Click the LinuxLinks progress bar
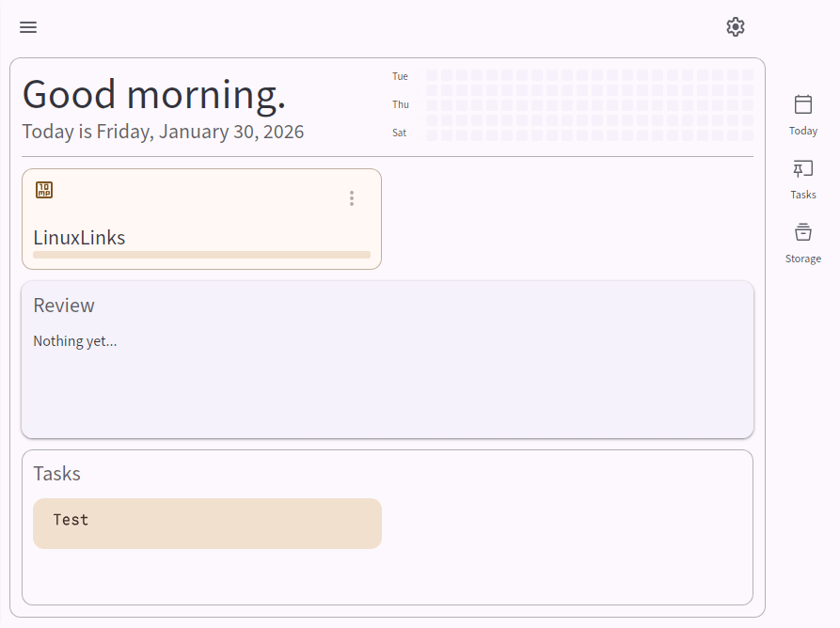The height and width of the screenshot is (628, 840). [201, 255]
